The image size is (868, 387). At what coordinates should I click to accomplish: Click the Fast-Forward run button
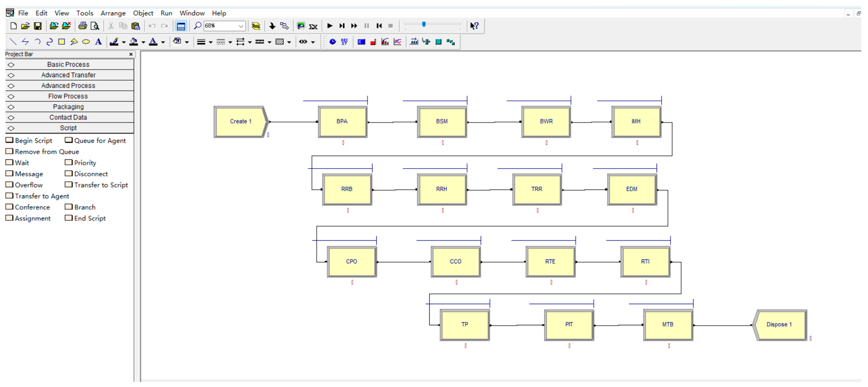point(354,26)
